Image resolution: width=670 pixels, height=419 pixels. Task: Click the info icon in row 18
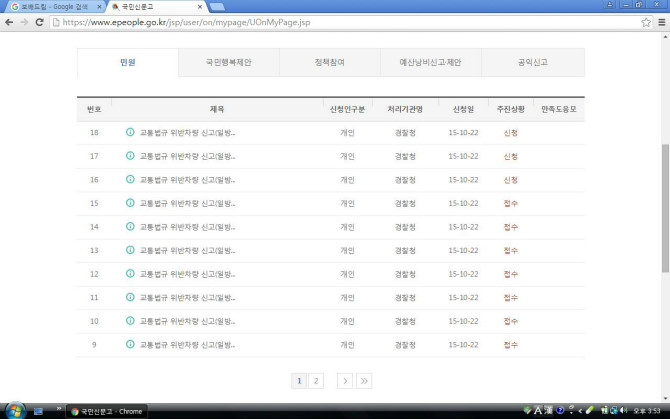(130, 132)
